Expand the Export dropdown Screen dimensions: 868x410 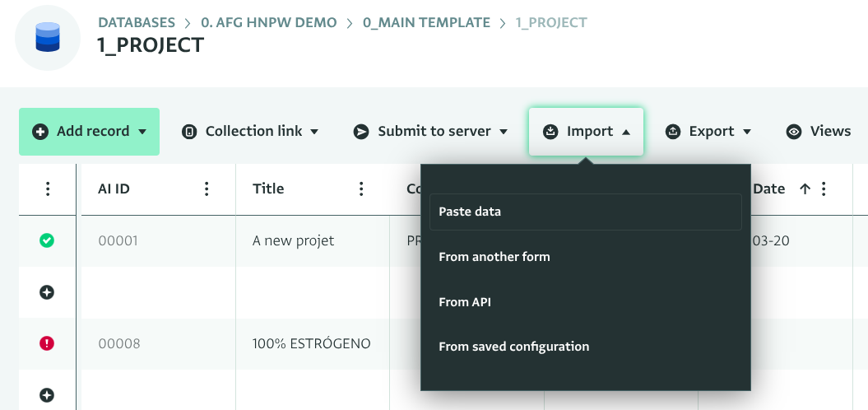(747, 132)
